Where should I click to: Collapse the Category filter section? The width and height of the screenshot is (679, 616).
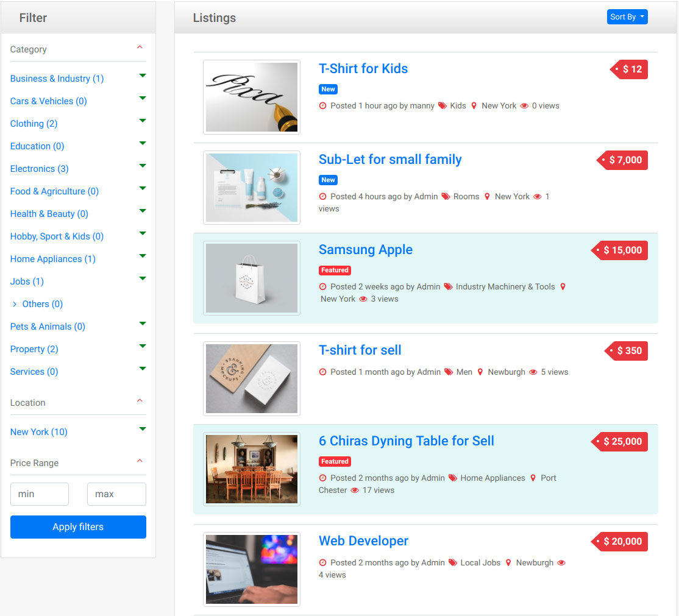(x=140, y=48)
